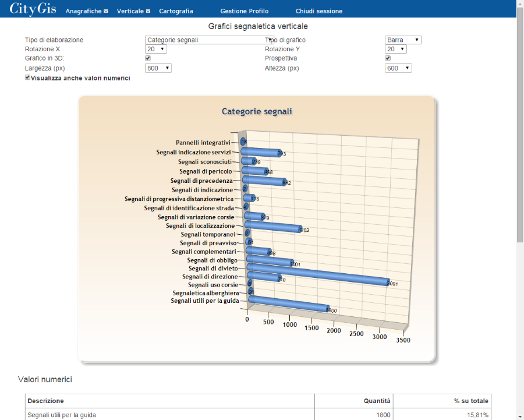Open the Verticale menu
The height and width of the screenshot is (420, 524).
[133, 11]
